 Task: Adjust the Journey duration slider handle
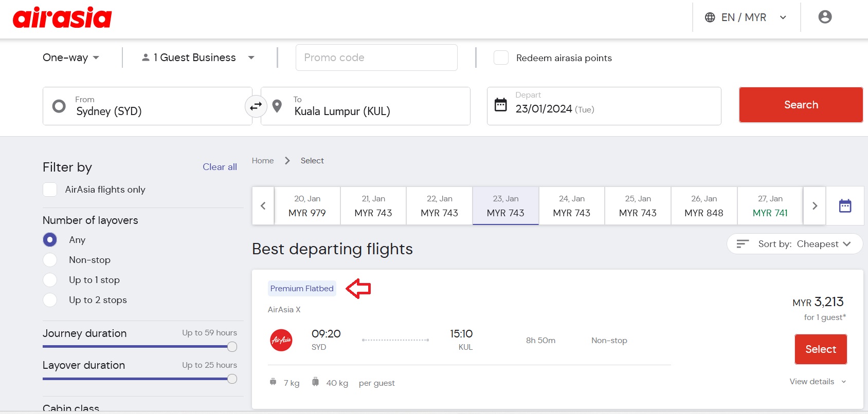[x=232, y=347]
